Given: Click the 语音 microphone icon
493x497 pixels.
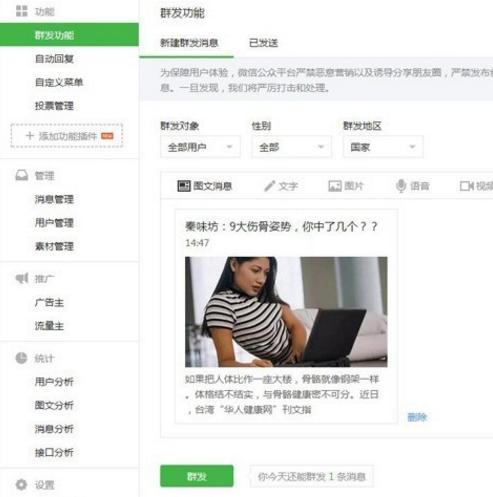Looking at the screenshot, I should pos(401,186).
